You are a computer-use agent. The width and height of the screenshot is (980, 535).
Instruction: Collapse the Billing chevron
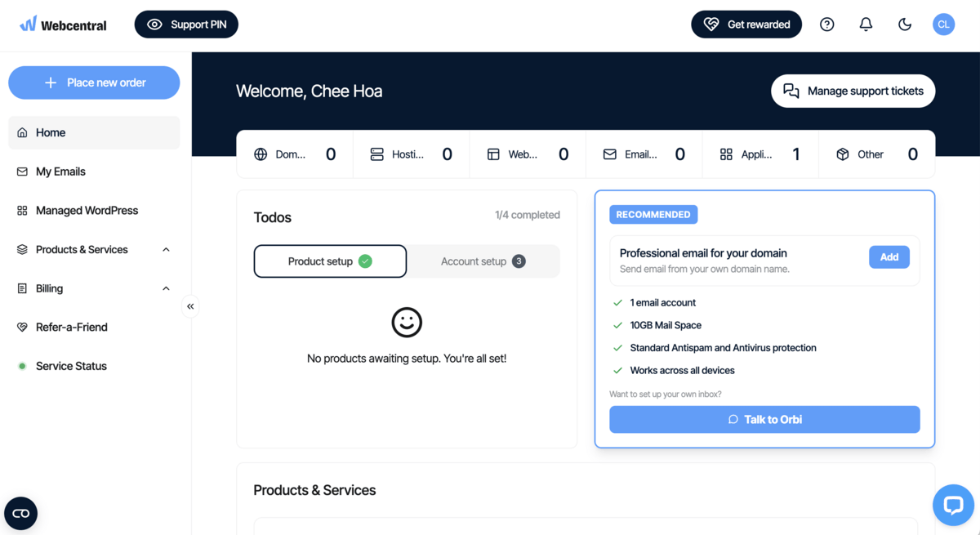[x=166, y=288]
